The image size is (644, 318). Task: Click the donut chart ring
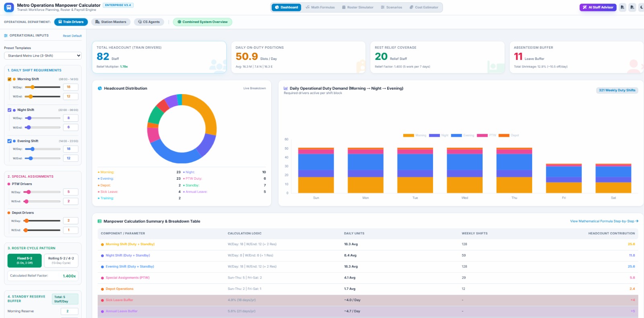pyautogui.click(x=182, y=129)
